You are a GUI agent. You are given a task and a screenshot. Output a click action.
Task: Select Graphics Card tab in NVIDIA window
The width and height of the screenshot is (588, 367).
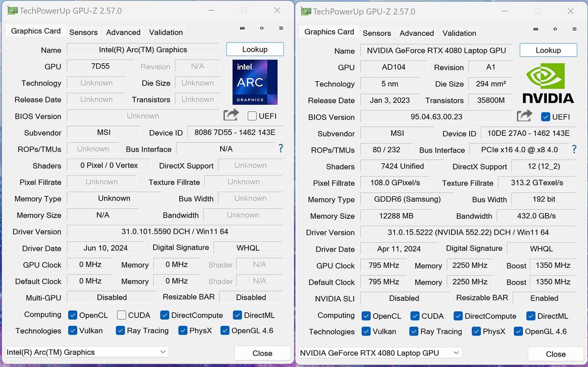point(329,32)
